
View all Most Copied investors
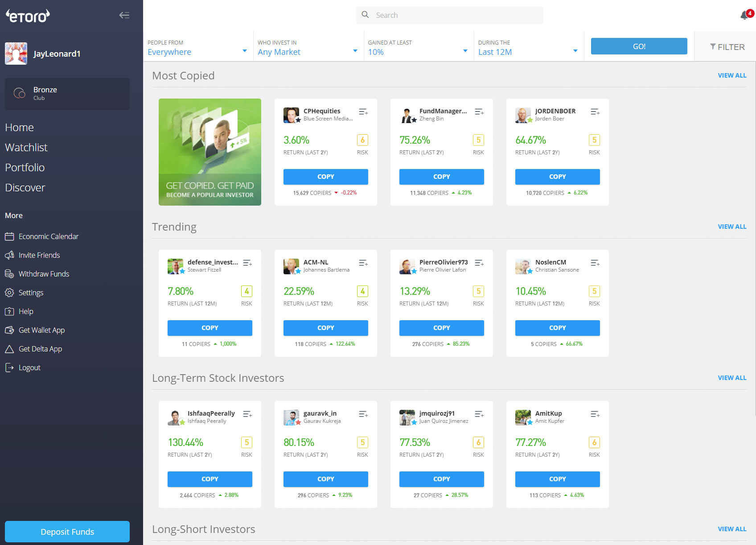(732, 75)
